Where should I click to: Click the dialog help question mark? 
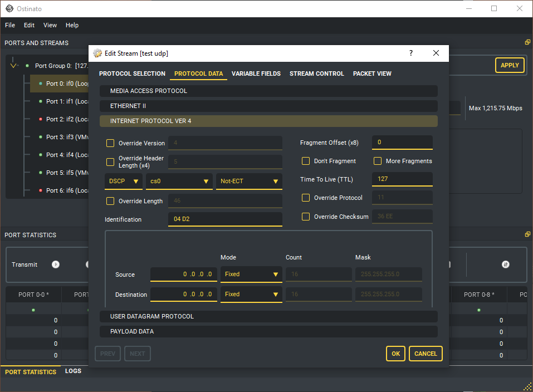(x=411, y=53)
